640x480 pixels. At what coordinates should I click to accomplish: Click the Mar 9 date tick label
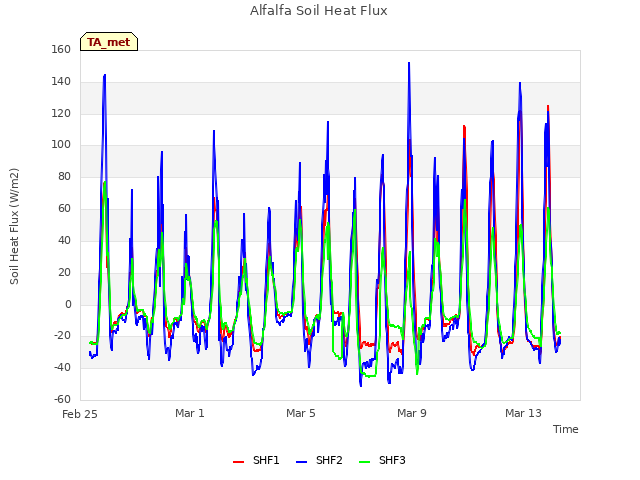(412, 413)
